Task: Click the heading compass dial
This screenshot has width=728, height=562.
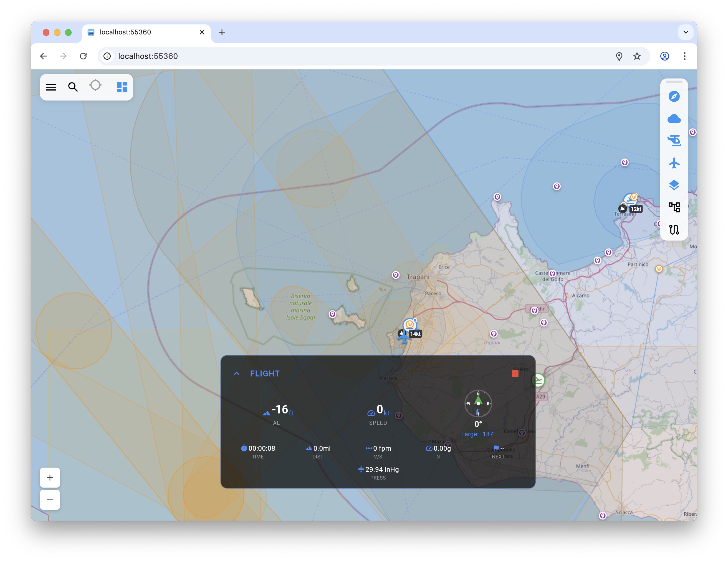Action: click(x=478, y=403)
